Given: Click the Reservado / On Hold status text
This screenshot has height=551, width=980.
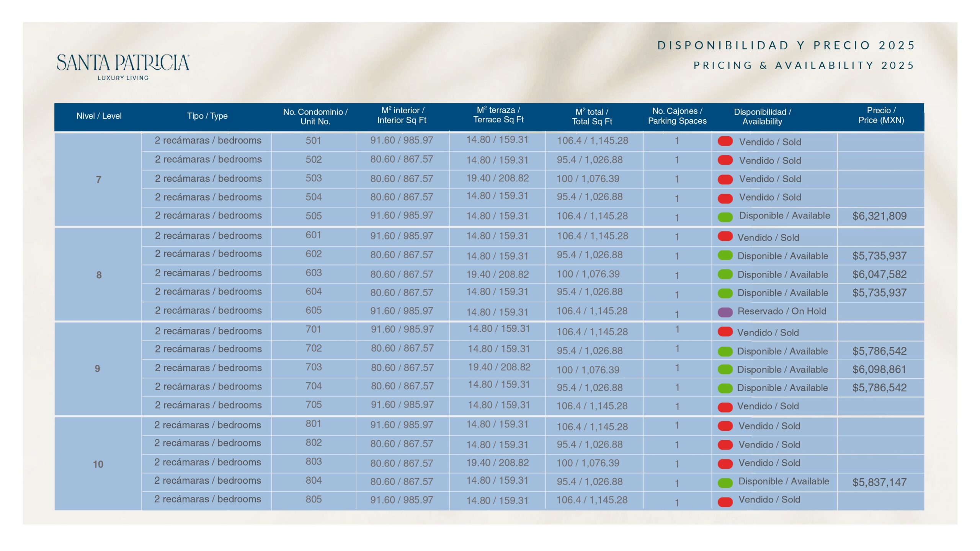Looking at the screenshot, I should pyautogui.click(x=781, y=311).
